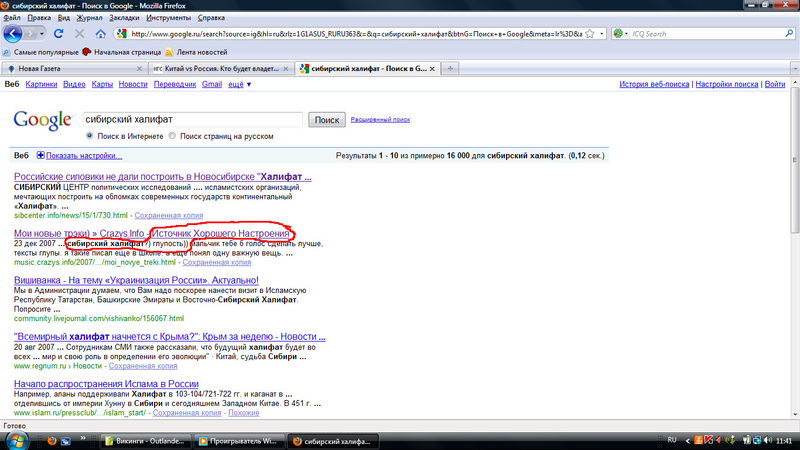Open result Вишиванка Украинизация России
Image resolution: width=800 pixels, height=450 pixels.
tap(136, 280)
